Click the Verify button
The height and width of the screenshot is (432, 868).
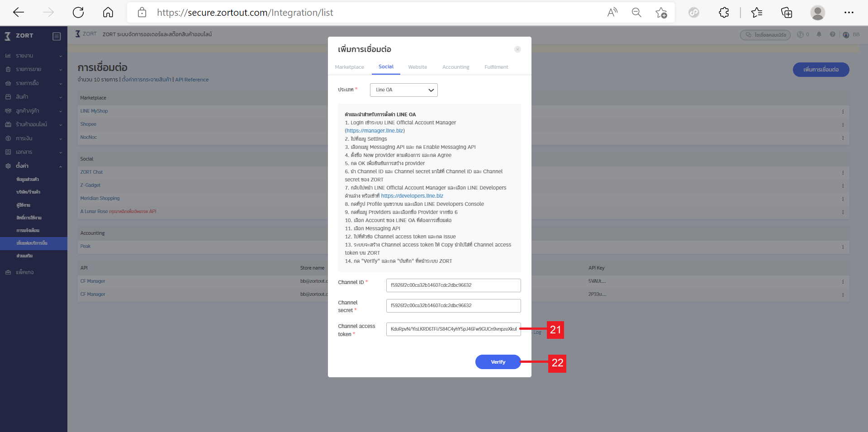point(498,362)
